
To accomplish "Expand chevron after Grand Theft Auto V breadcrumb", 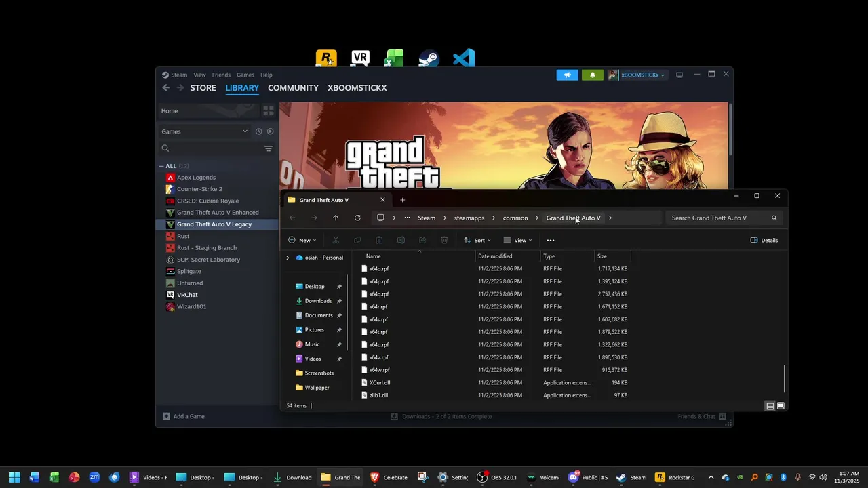I will [610, 218].
